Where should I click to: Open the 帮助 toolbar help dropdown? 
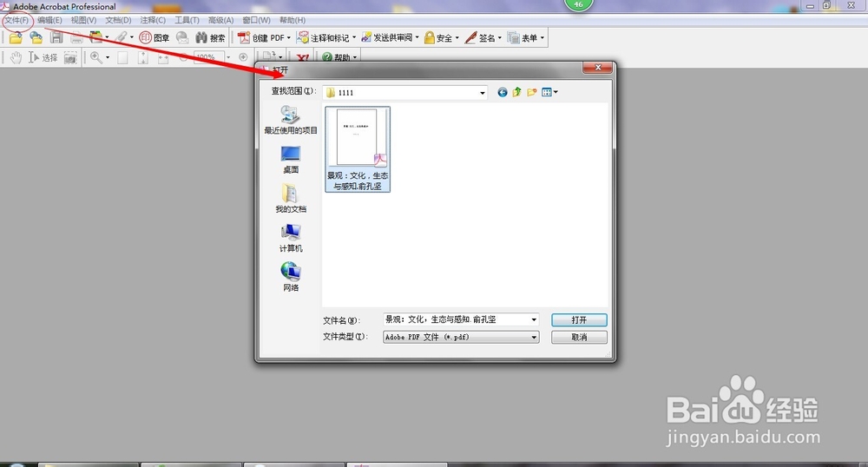(x=355, y=57)
